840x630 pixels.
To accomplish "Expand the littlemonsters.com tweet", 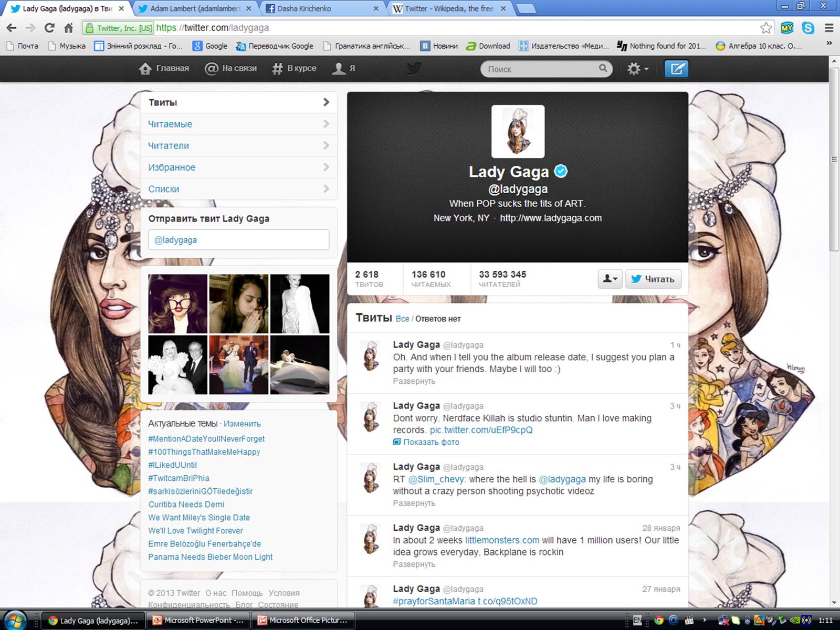I will click(414, 564).
